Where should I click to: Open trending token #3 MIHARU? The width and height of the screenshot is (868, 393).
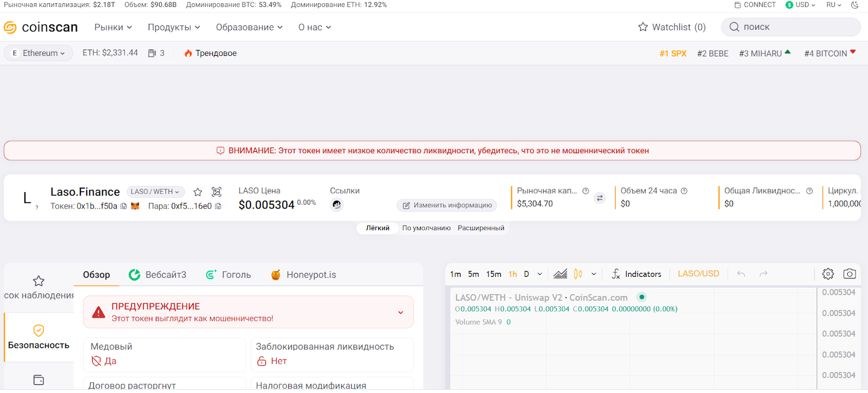765,54
